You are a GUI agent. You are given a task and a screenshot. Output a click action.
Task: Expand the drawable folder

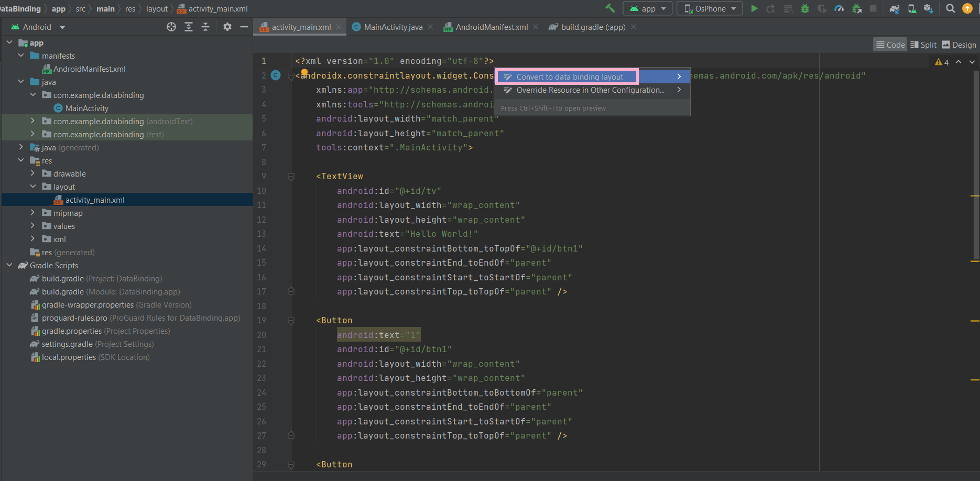[x=32, y=173]
